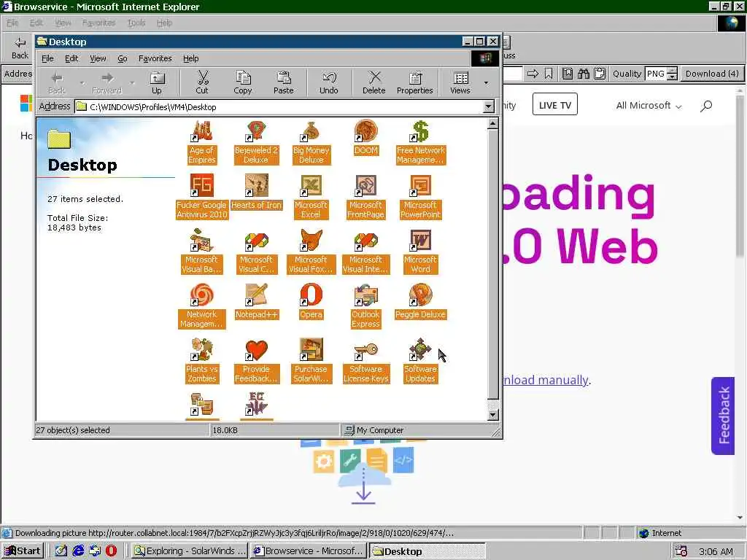Select the Hearts of Iron shortcut

pos(256,192)
